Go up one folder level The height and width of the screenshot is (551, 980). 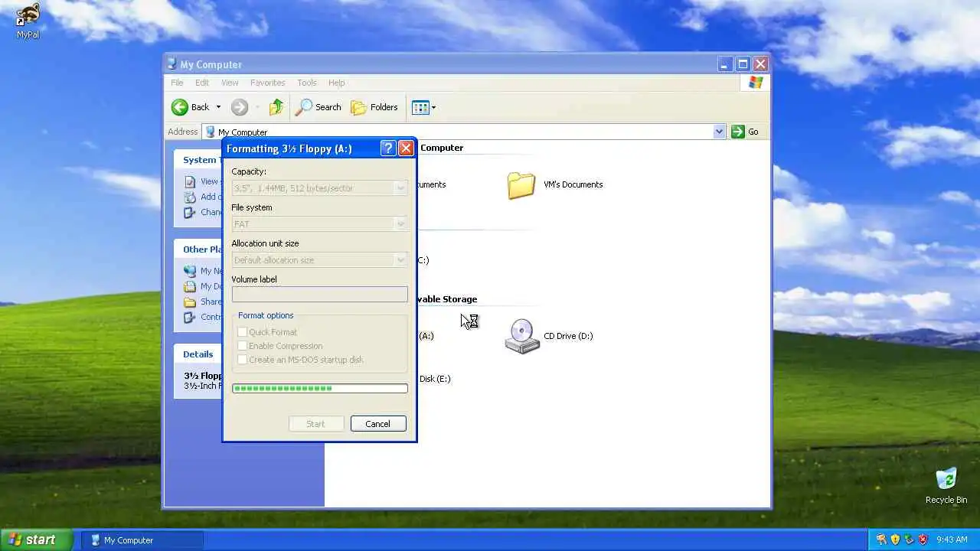276,107
